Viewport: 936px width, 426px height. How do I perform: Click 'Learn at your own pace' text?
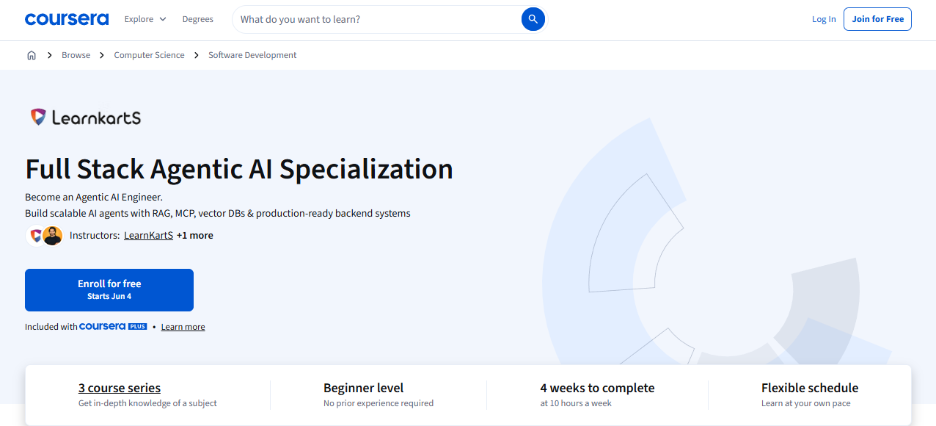tap(805, 403)
